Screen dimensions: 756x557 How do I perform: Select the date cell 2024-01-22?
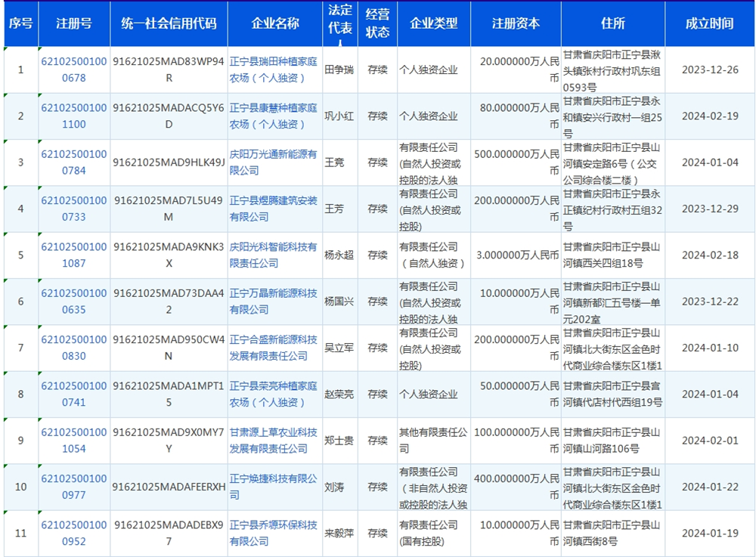coord(710,487)
